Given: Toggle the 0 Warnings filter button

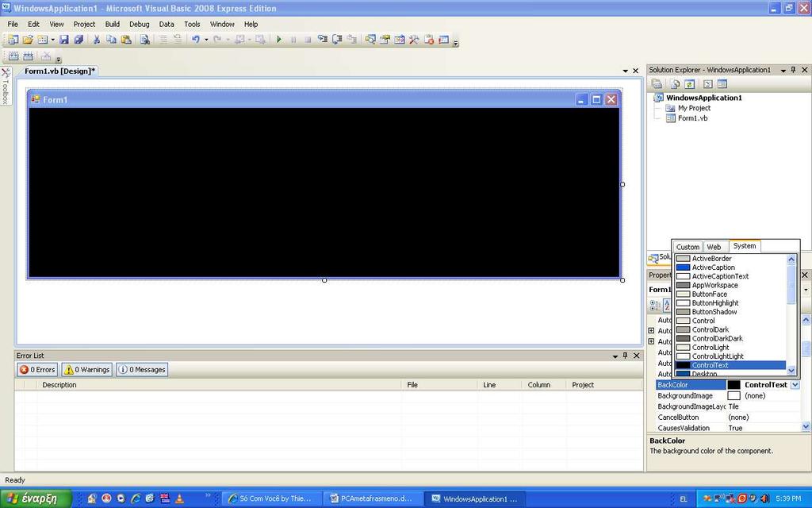Looking at the screenshot, I should 87,370.
